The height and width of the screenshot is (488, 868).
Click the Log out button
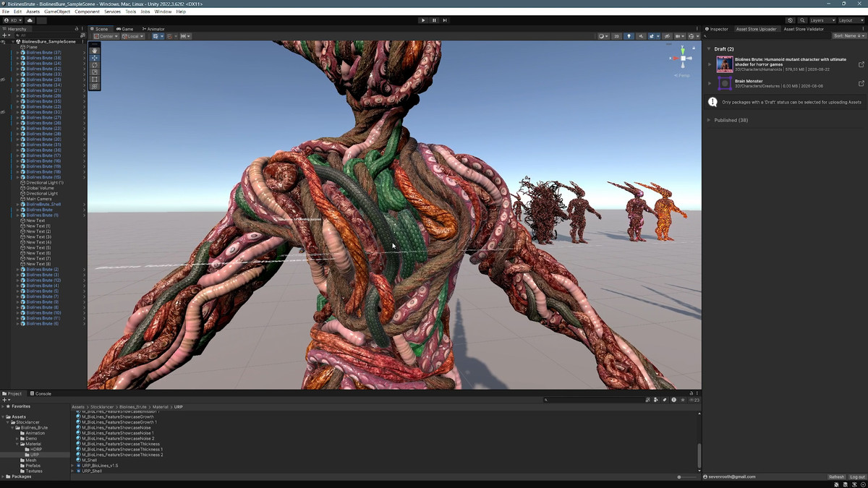[x=856, y=477]
